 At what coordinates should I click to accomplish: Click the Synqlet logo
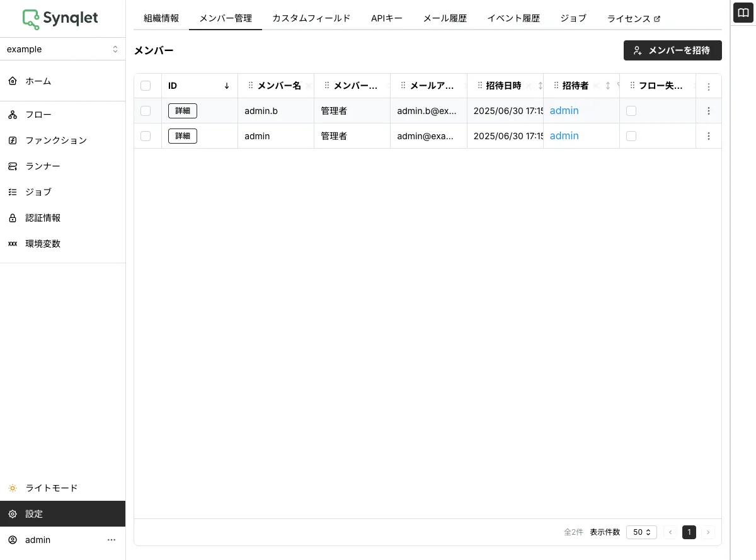pos(60,19)
